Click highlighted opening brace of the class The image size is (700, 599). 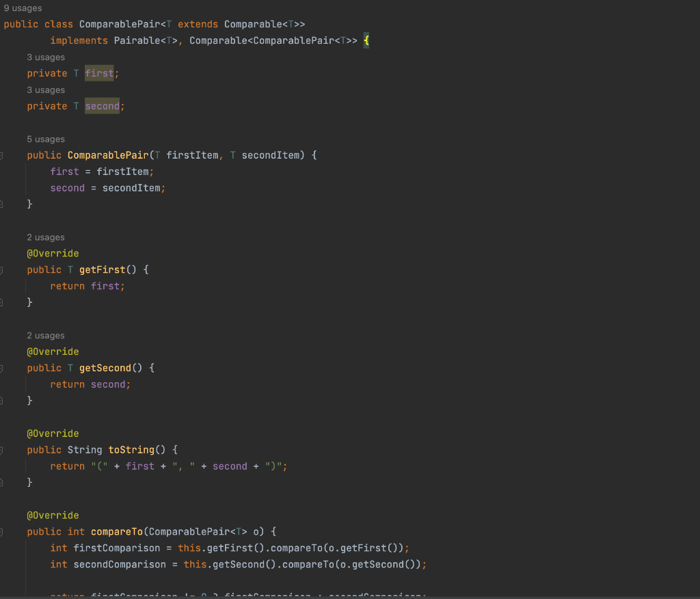coord(366,40)
